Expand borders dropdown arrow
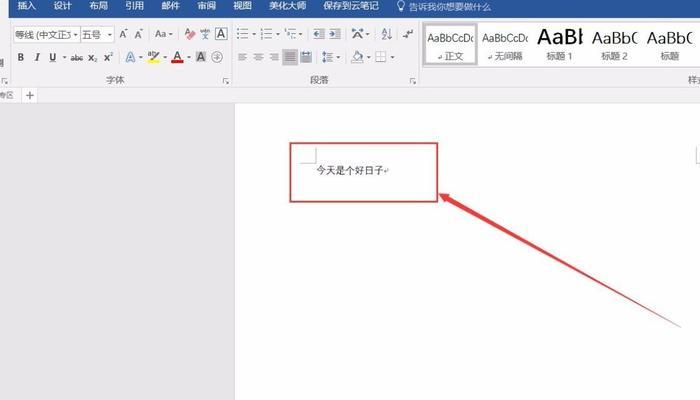 click(x=392, y=57)
